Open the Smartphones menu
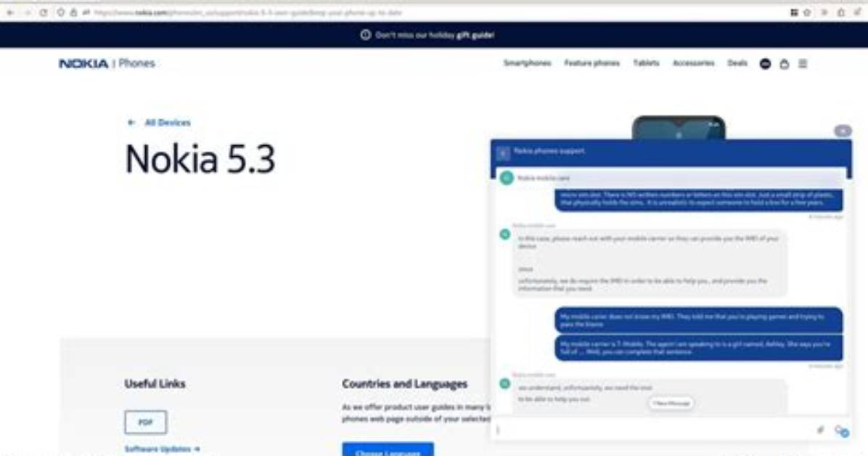Viewport: 868px width, 456px height. (527, 63)
